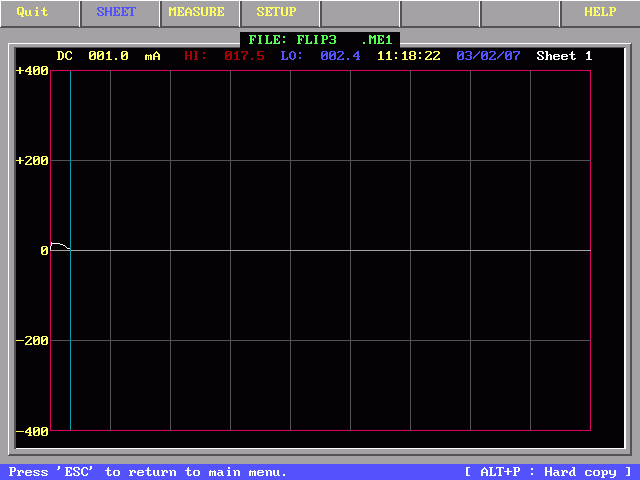640x480 pixels.
Task: Click the white waveform trace near zero
Action: click(x=59, y=244)
